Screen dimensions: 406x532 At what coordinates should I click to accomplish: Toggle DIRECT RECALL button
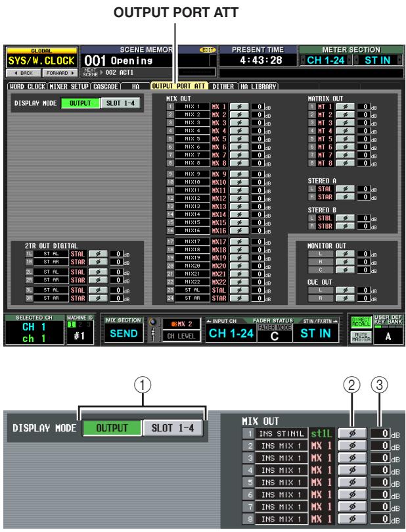(x=361, y=322)
